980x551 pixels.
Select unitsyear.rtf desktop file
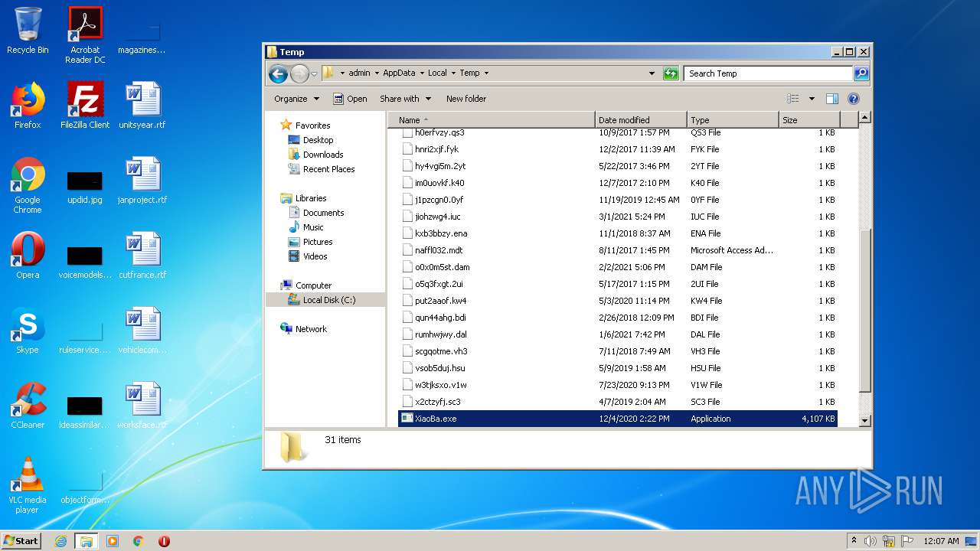click(142, 106)
